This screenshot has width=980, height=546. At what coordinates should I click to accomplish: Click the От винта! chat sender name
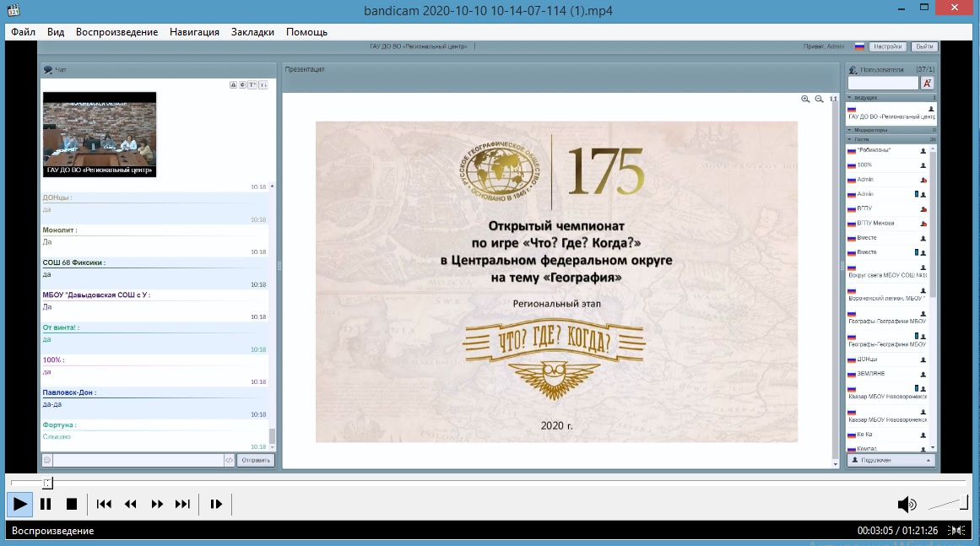tap(62, 327)
